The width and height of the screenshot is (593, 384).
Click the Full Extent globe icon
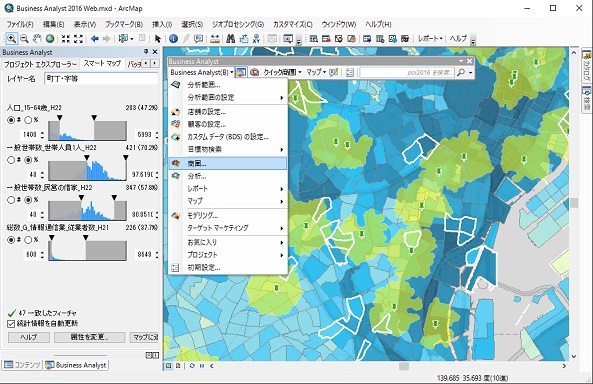(50, 39)
